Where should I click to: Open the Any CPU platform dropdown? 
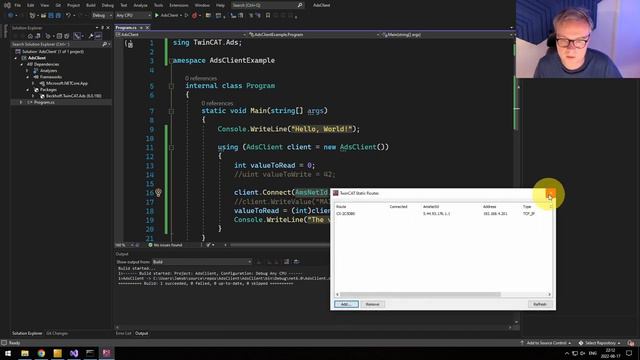coord(133,16)
